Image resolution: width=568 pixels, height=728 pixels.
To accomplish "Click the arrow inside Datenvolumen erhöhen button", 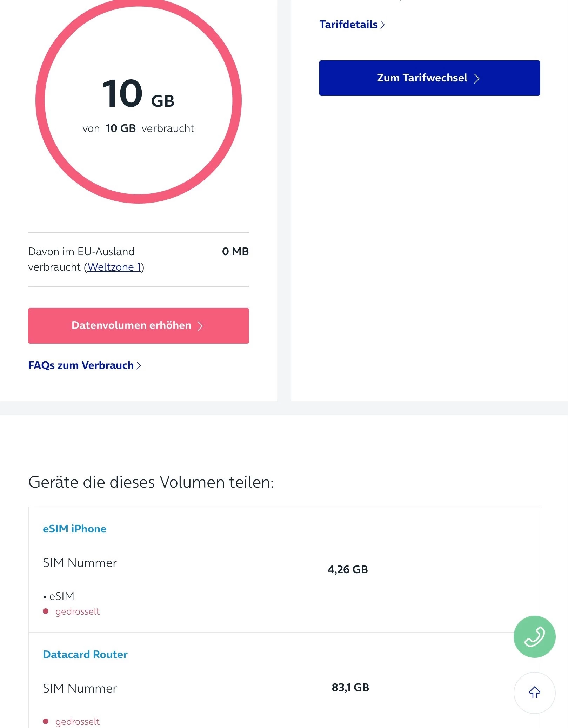I will point(200,326).
